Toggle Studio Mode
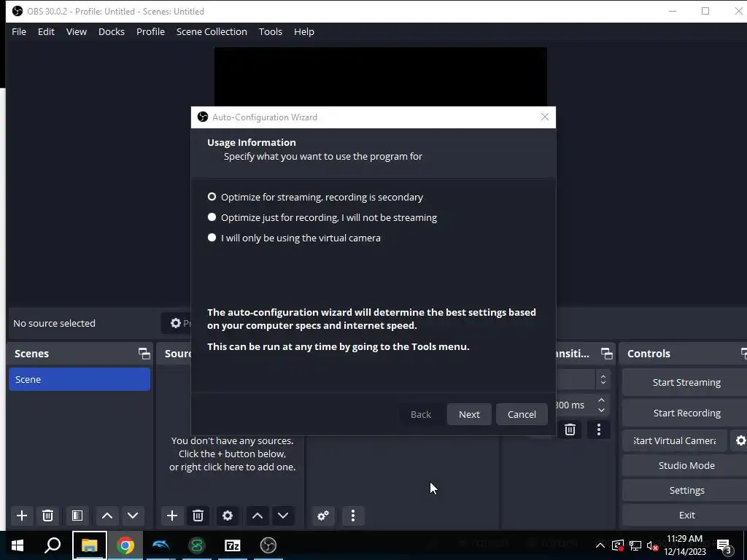 click(686, 466)
